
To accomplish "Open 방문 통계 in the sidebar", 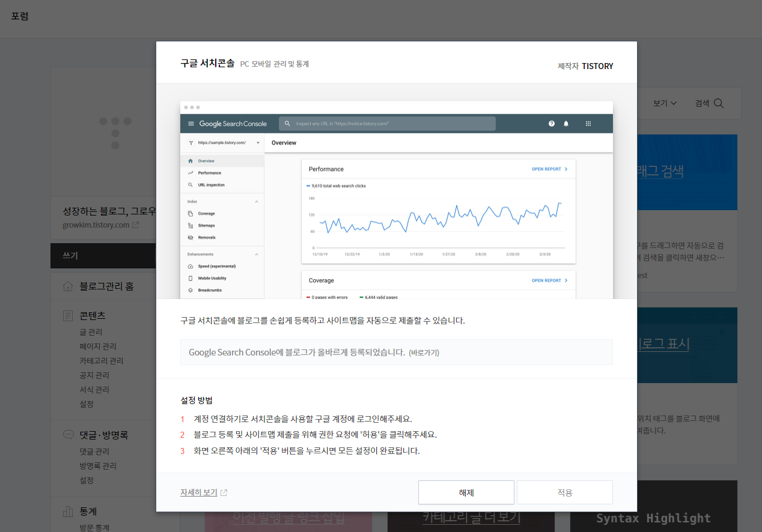I will click(x=94, y=528).
